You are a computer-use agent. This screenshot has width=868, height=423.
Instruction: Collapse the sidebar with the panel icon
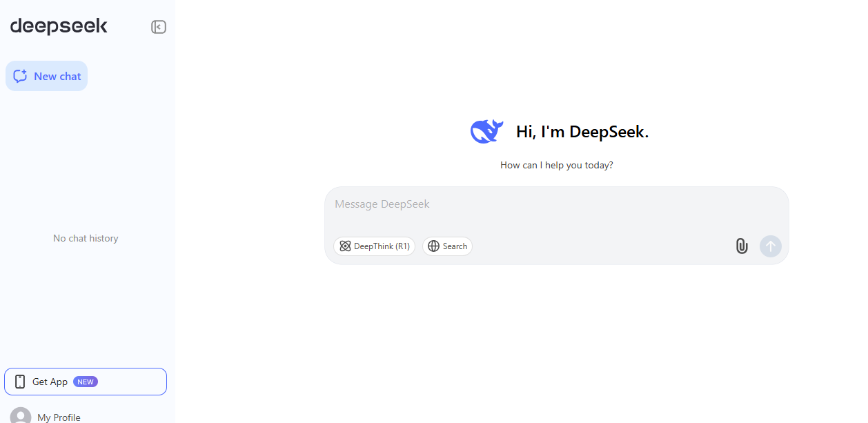tap(159, 27)
